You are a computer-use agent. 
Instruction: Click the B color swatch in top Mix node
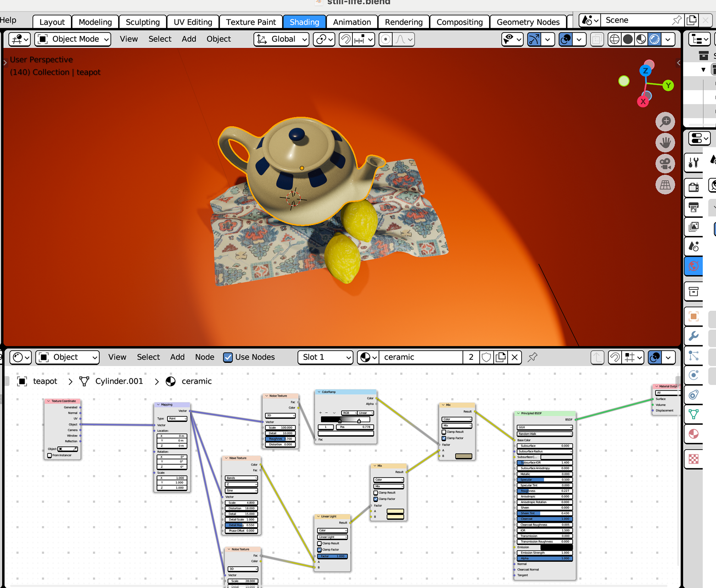tap(464, 456)
